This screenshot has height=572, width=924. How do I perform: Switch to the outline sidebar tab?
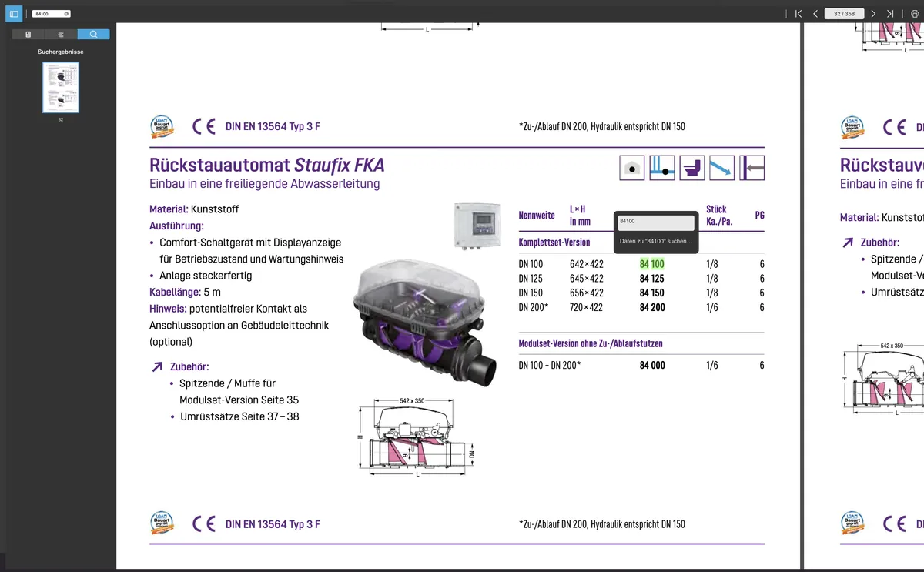point(61,35)
